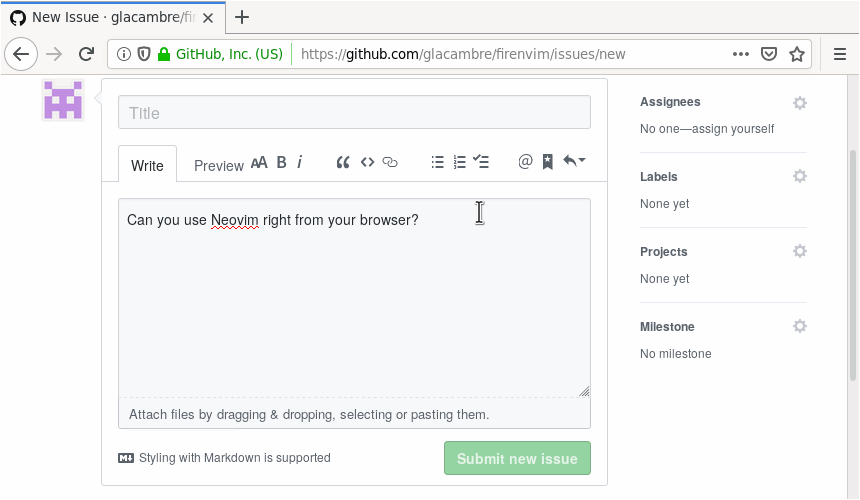
Task: Click the green padlock security icon
Action: 163,54
